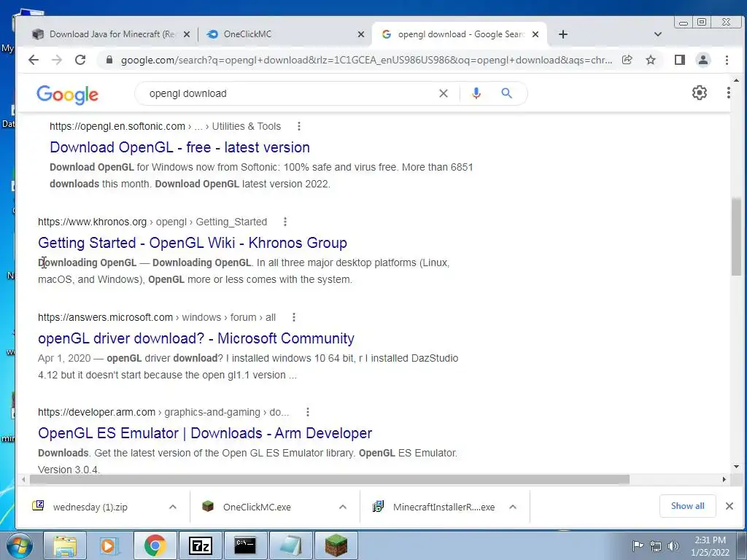Clear the Google search box text

click(444, 93)
